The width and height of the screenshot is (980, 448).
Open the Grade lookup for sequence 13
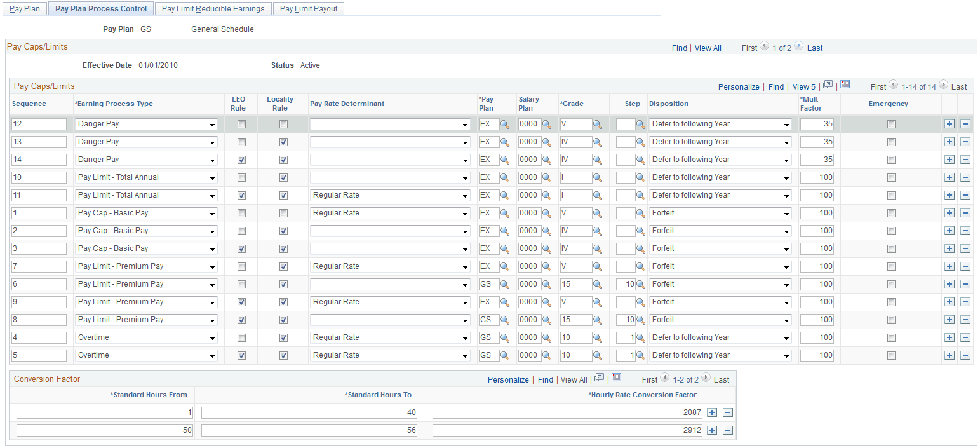597,142
